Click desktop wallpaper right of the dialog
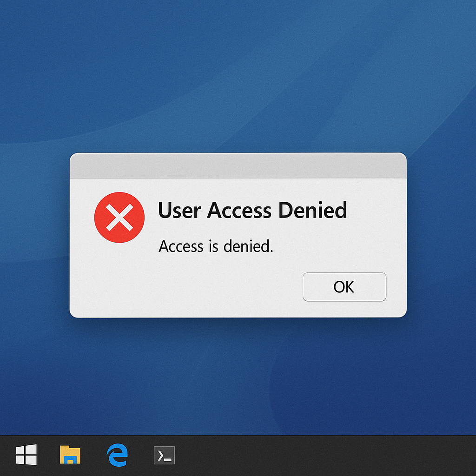Image resolution: width=476 pixels, height=476 pixels. coord(442,235)
